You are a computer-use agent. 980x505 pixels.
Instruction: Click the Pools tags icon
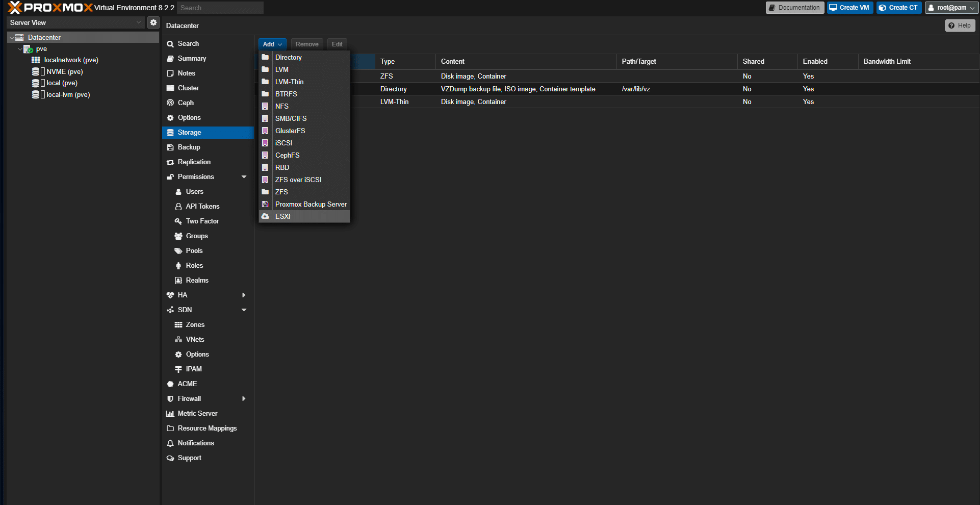[x=178, y=251]
